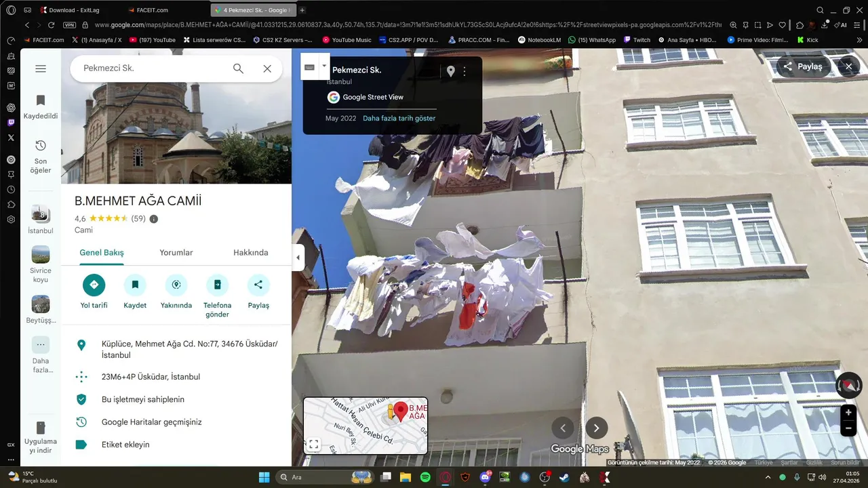This screenshot has height=488, width=868.
Task: Click Sorun bildir link at bottom
Action: point(845,463)
